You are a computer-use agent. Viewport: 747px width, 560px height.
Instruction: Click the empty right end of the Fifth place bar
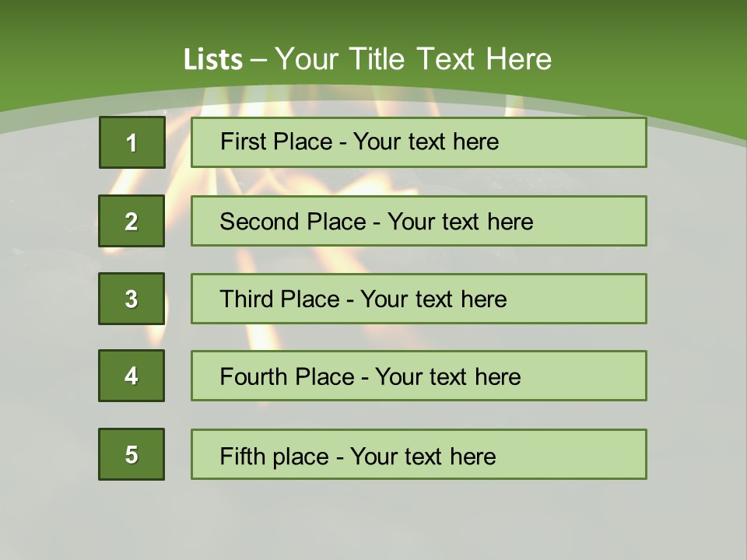(x=591, y=454)
